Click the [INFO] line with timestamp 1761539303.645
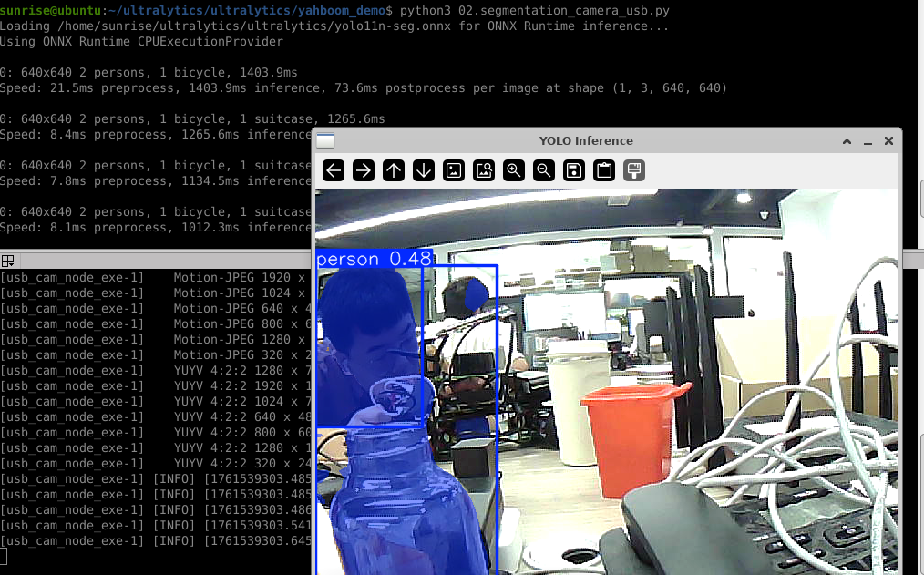This screenshot has width=924, height=575. coord(156,541)
